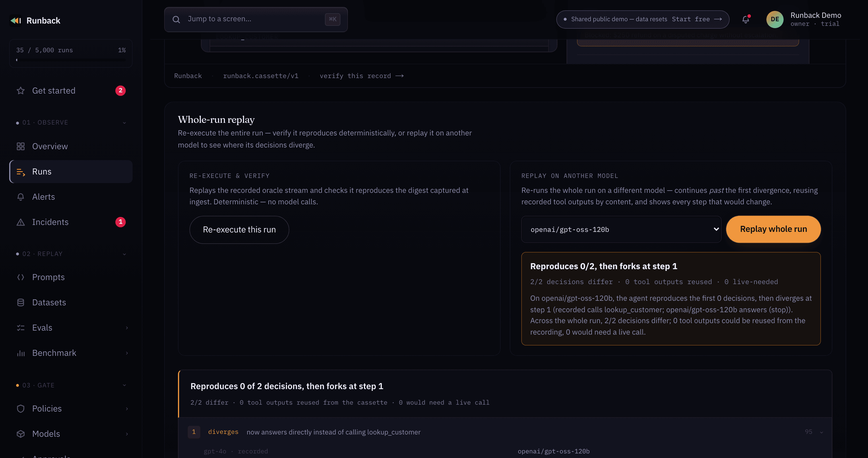
Task: Click the Shared public demo banner text
Action: [x=619, y=19]
